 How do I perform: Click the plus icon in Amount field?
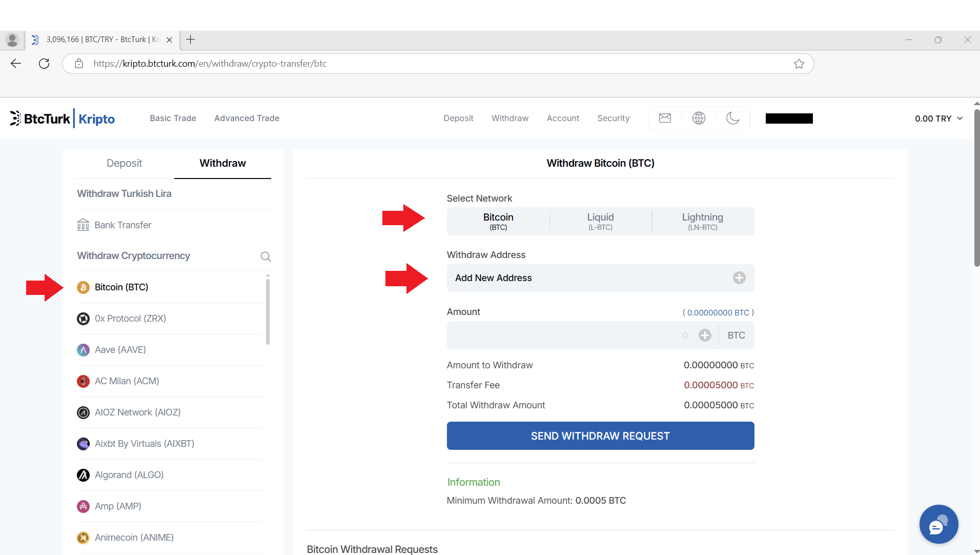coord(705,335)
